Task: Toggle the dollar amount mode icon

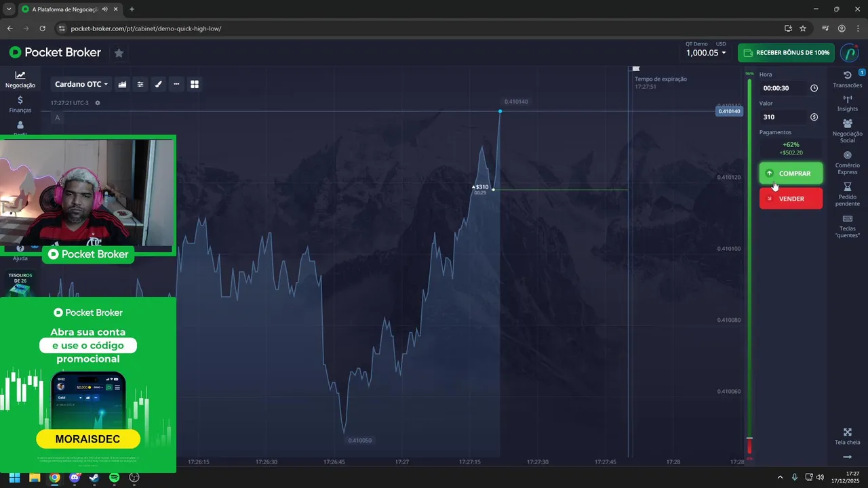Action: (x=814, y=117)
